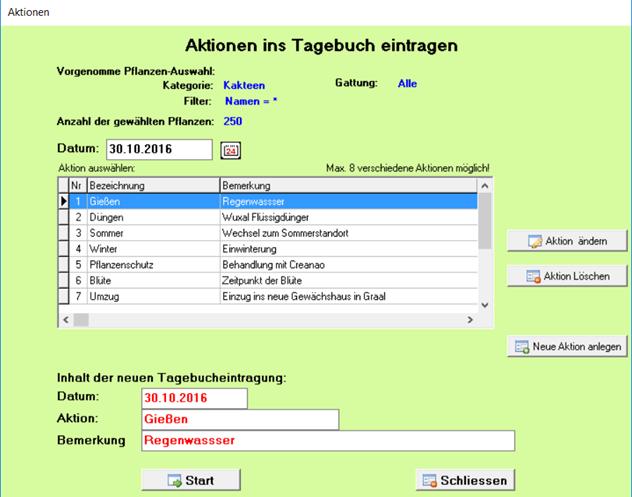Click the Datum field above the table
This screenshot has height=497, width=632.
pos(159,150)
